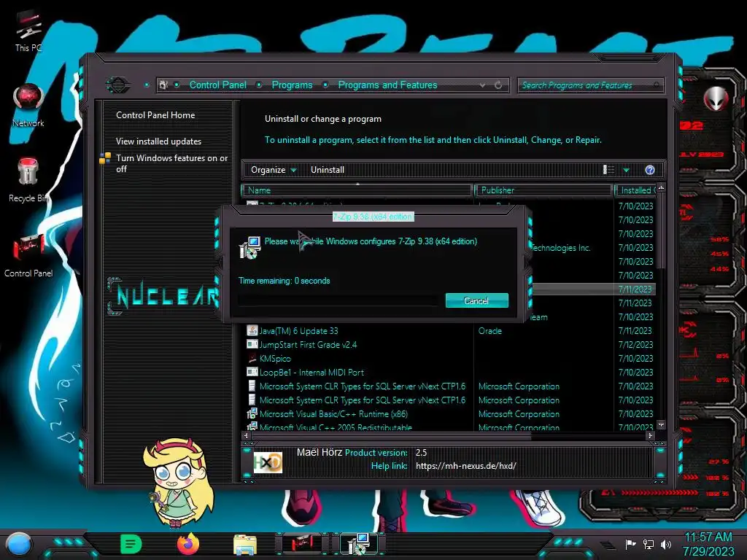The image size is (747, 560).
Task: Open This PC desktop icon
Action: [x=28, y=31]
